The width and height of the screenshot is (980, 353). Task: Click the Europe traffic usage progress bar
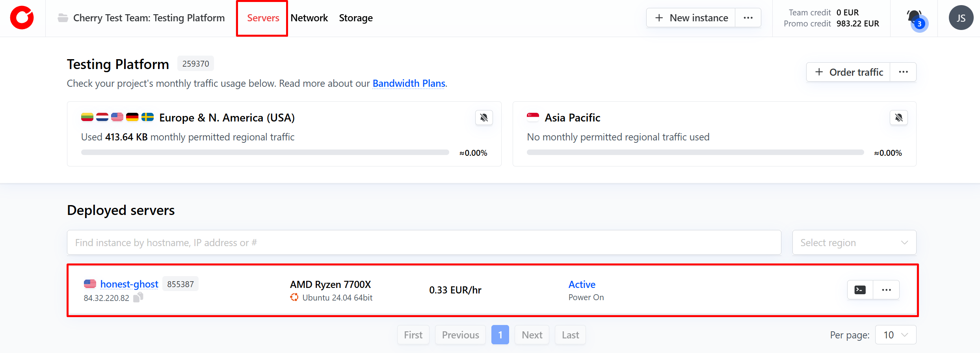click(x=265, y=153)
